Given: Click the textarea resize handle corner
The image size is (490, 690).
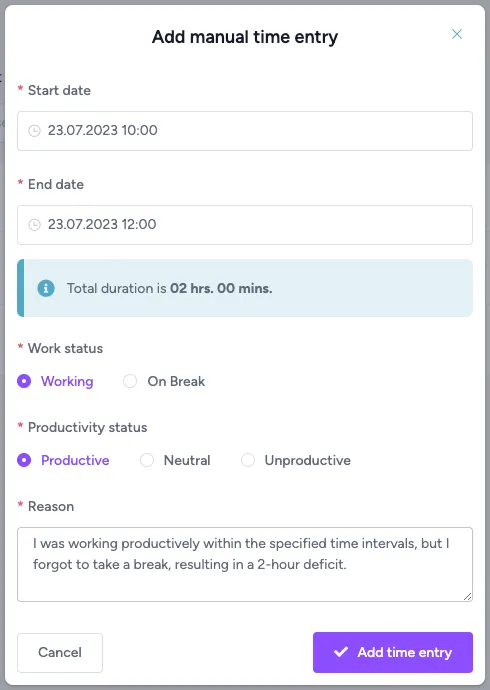Looking at the screenshot, I should pos(468,596).
